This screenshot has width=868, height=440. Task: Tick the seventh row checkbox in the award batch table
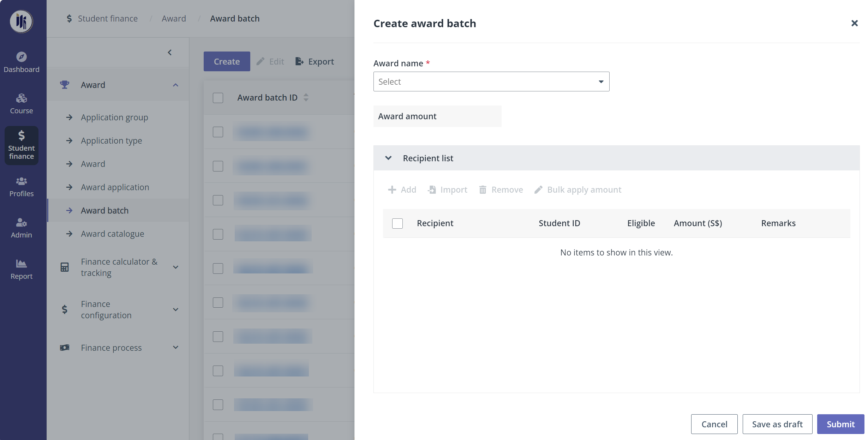[218, 337]
